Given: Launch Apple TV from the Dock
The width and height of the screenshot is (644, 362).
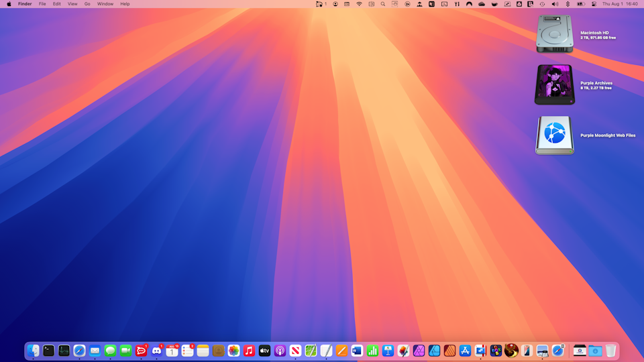Looking at the screenshot, I should pos(264,351).
